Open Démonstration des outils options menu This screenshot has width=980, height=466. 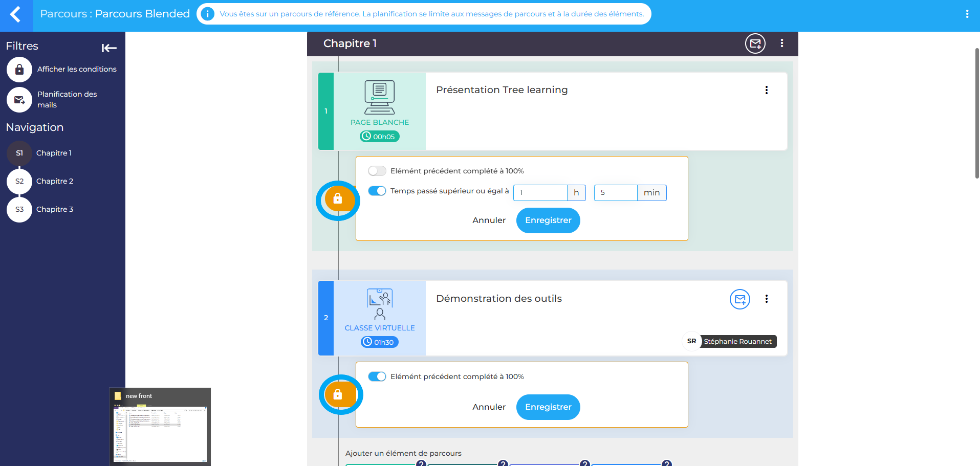tap(766, 299)
